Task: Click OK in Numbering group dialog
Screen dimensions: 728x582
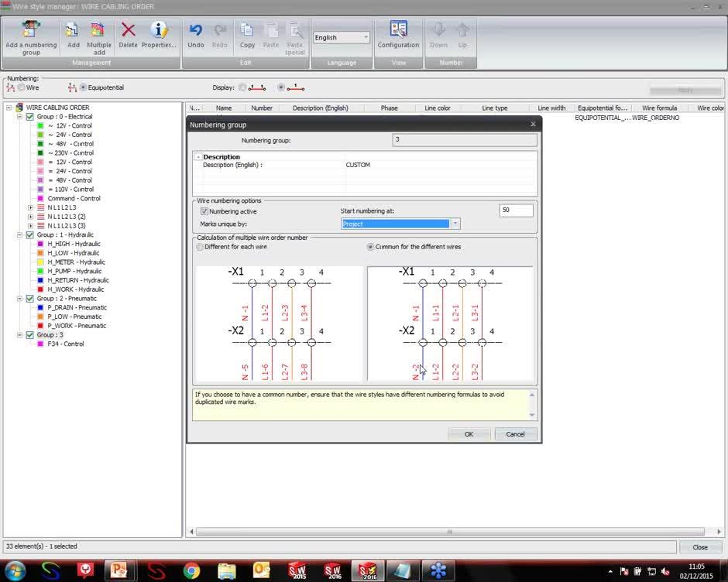Action: [469, 434]
